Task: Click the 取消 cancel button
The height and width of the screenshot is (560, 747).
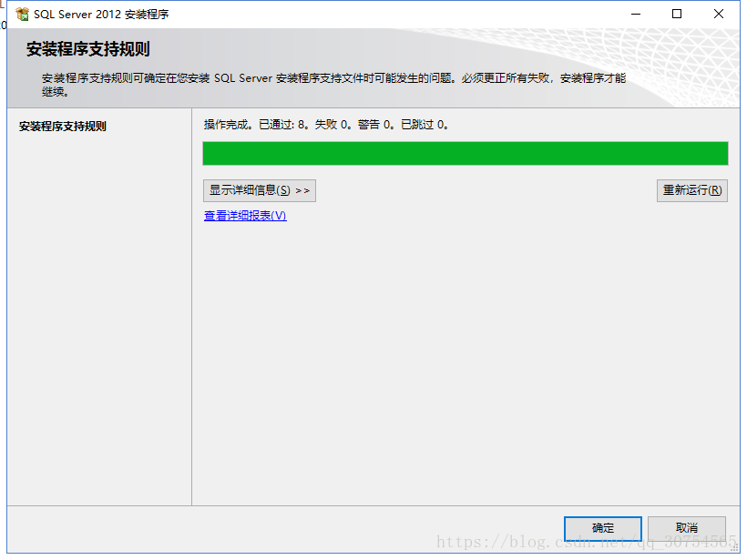Action: tap(687, 528)
